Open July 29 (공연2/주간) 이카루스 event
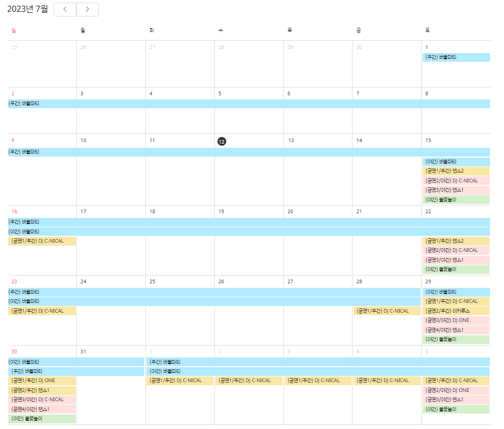This screenshot has height=429, width=504. tap(456, 311)
